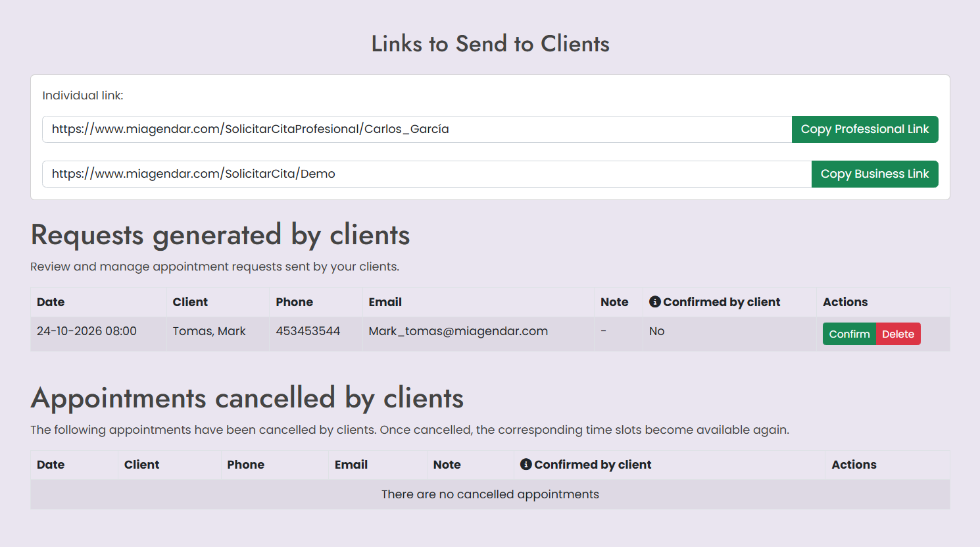
Task: Focus the Carlos_García professional link field
Action: tap(417, 129)
